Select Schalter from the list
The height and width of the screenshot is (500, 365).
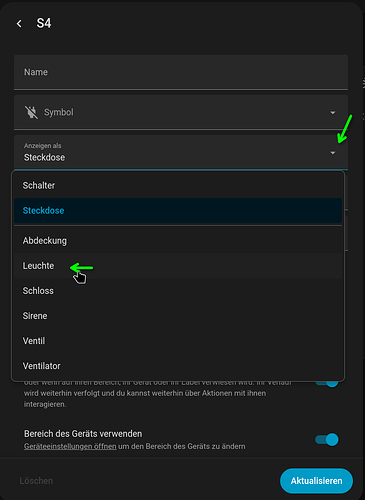point(178,185)
